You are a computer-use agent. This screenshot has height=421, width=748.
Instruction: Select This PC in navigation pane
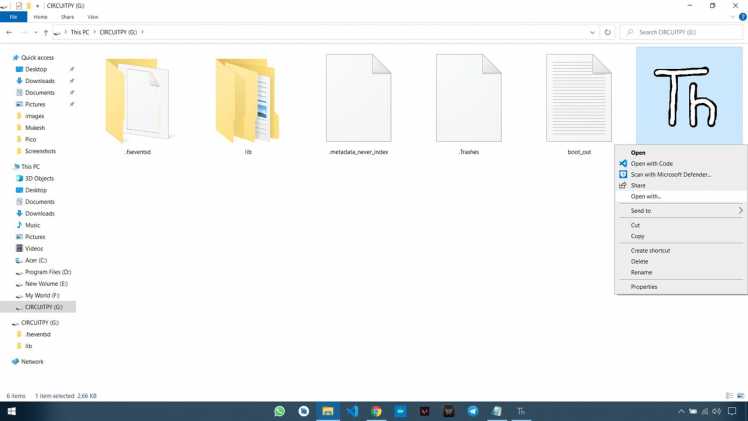coord(30,166)
